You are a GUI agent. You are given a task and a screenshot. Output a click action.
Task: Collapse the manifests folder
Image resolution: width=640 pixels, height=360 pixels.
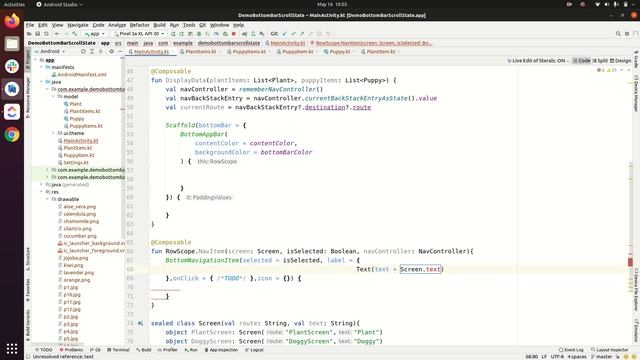click(42, 67)
